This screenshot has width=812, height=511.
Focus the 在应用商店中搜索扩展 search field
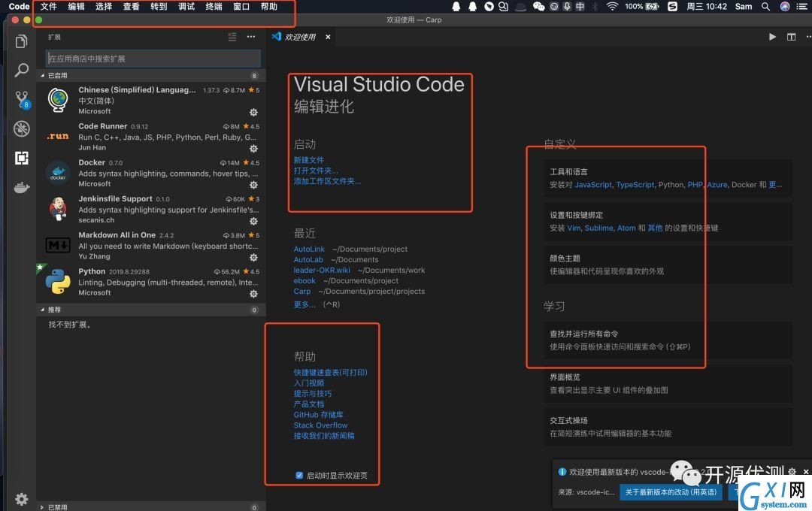pyautogui.click(x=153, y=59)
